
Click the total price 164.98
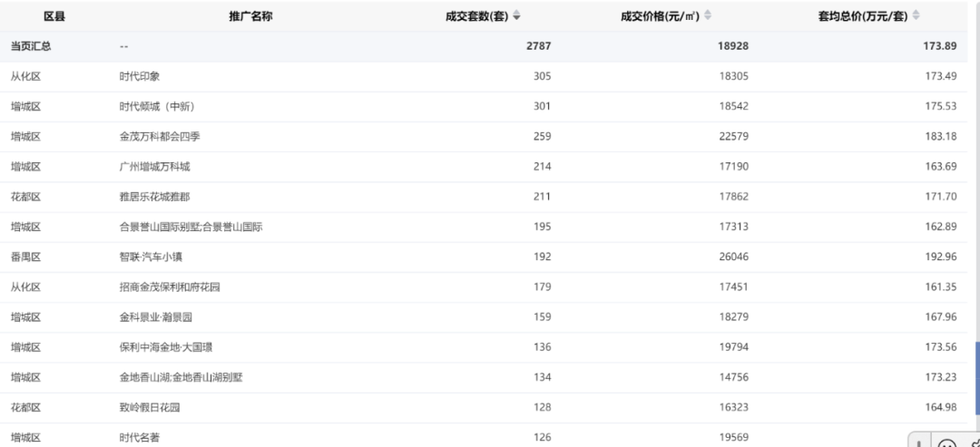tap(941, 408)
